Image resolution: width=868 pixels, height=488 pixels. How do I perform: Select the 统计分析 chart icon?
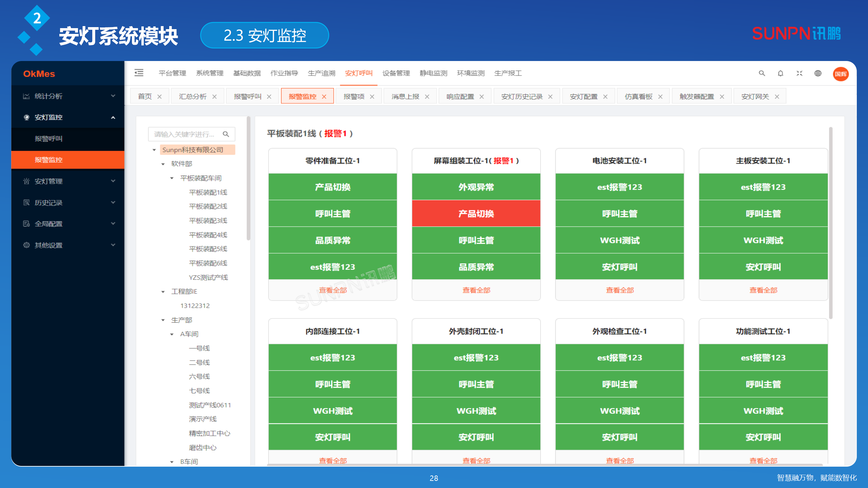click(26, 96)
